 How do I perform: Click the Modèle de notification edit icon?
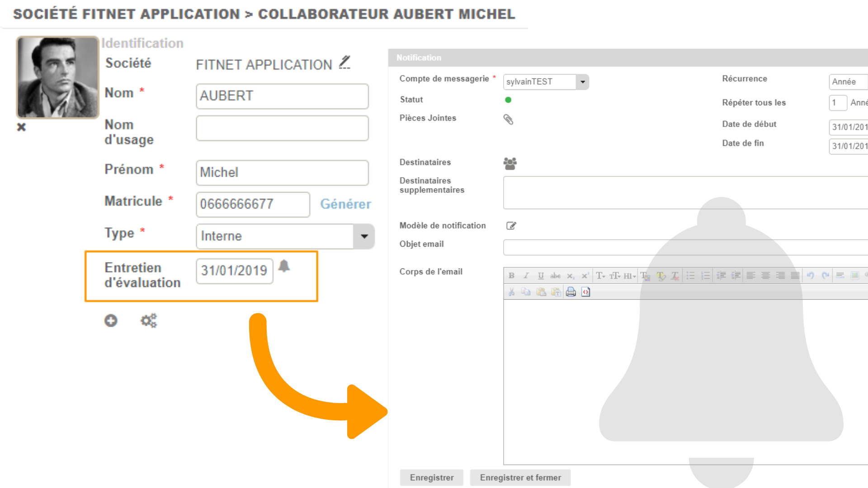tap(511, 226)
